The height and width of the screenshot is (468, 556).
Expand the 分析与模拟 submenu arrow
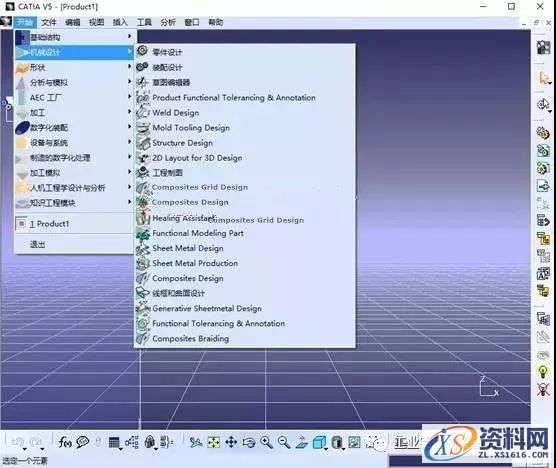(x=129, y=81)
